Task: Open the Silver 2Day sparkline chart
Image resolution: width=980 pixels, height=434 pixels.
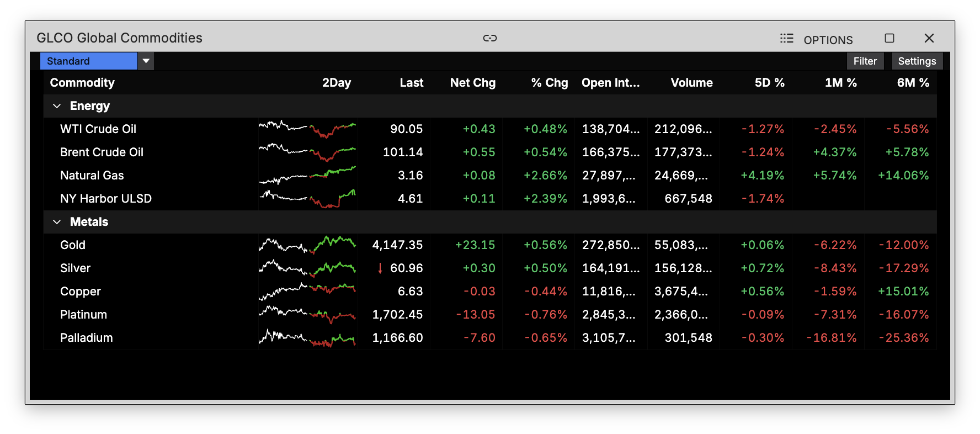Action: (307, 268)
